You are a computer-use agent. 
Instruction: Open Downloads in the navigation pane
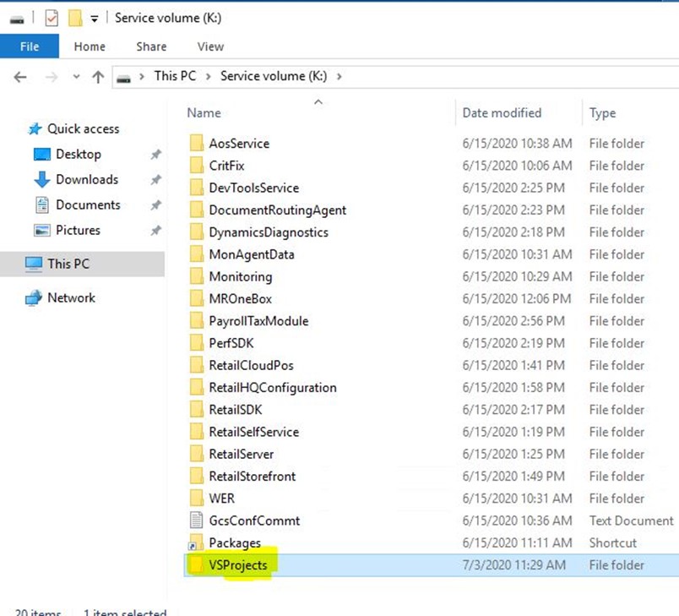coord(87,179)
